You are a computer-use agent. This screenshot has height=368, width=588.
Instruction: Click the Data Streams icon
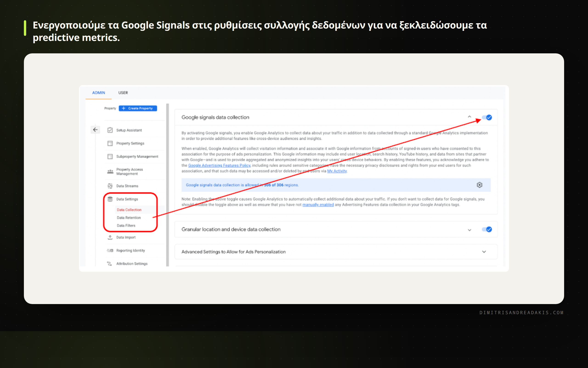110,186
